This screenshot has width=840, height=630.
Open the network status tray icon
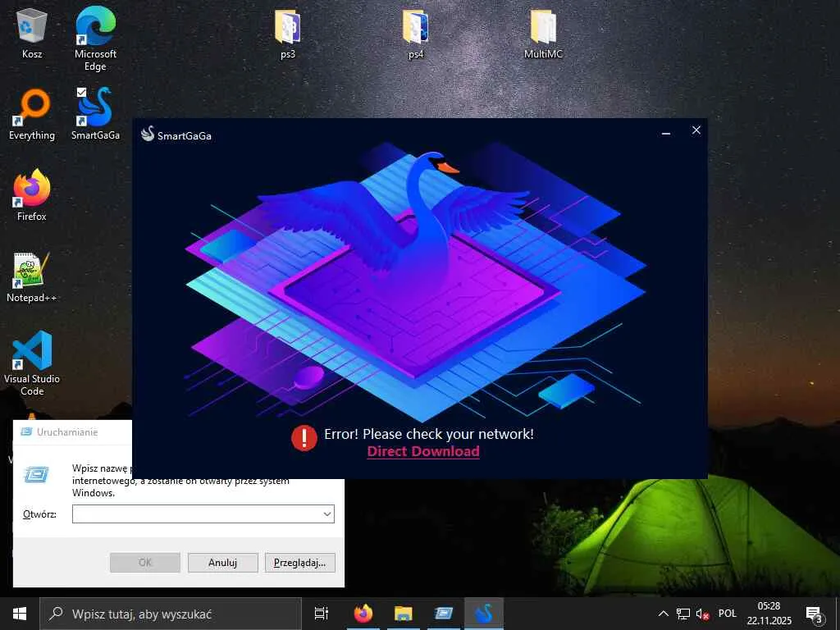[683, 614]
